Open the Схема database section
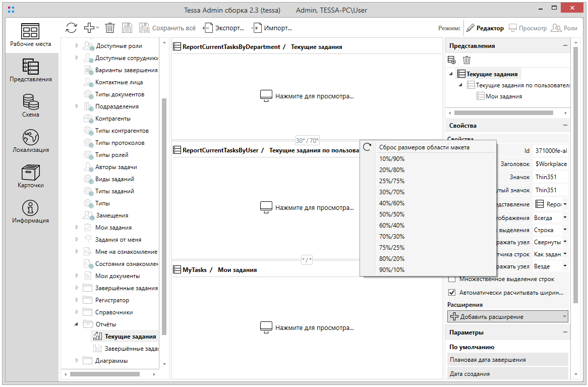 click(x=30, y=106)
